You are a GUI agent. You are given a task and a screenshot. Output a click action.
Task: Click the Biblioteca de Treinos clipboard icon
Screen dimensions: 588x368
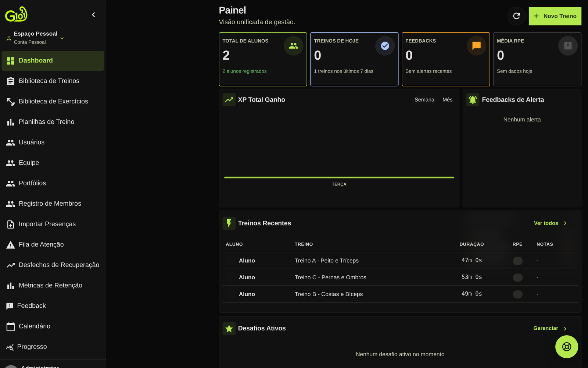click(x=11, y=81)
